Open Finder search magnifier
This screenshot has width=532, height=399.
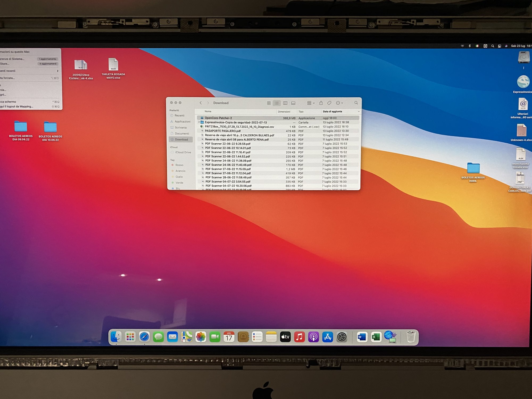point(356,103)
